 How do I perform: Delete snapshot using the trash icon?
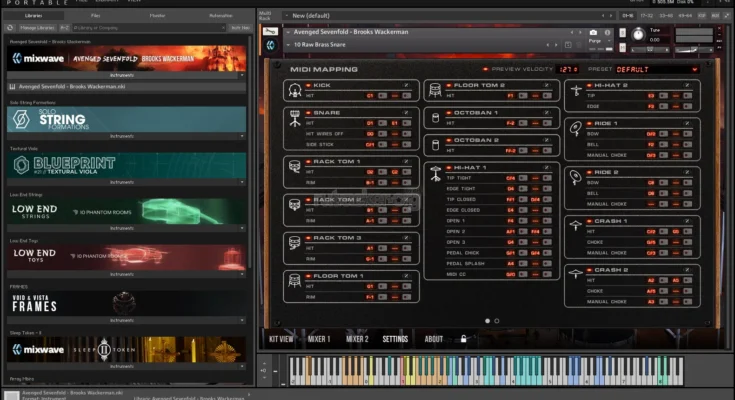pos(579,45)
